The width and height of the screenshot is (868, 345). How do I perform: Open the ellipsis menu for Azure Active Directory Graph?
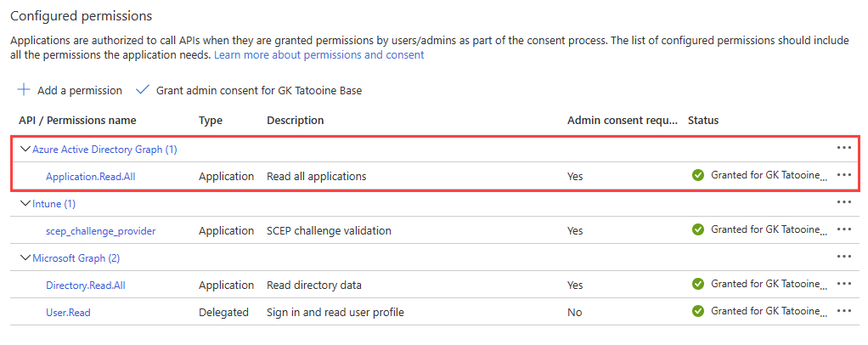(843, 148)
